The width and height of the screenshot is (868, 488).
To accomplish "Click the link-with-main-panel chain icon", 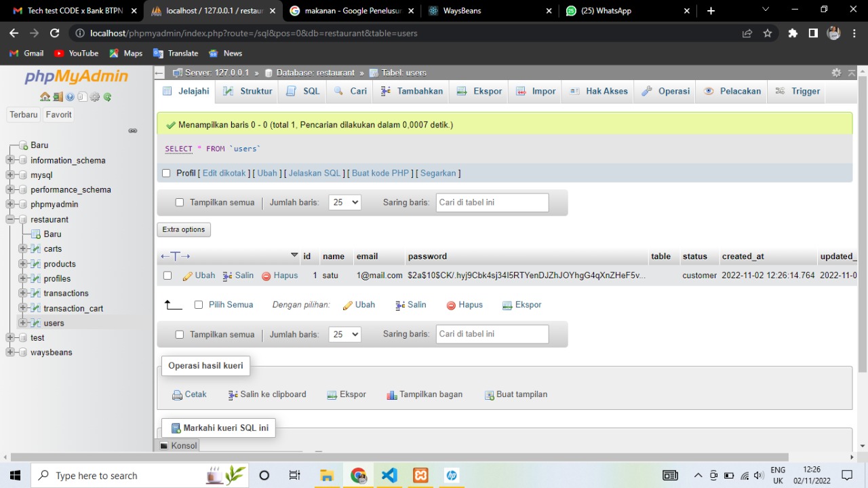I will click(133, 130).
